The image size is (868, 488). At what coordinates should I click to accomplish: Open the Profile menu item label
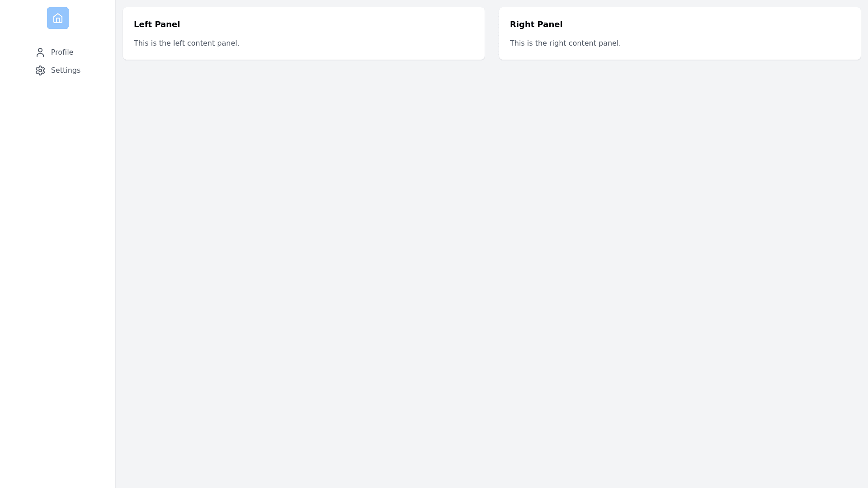(x=62, y=52)
